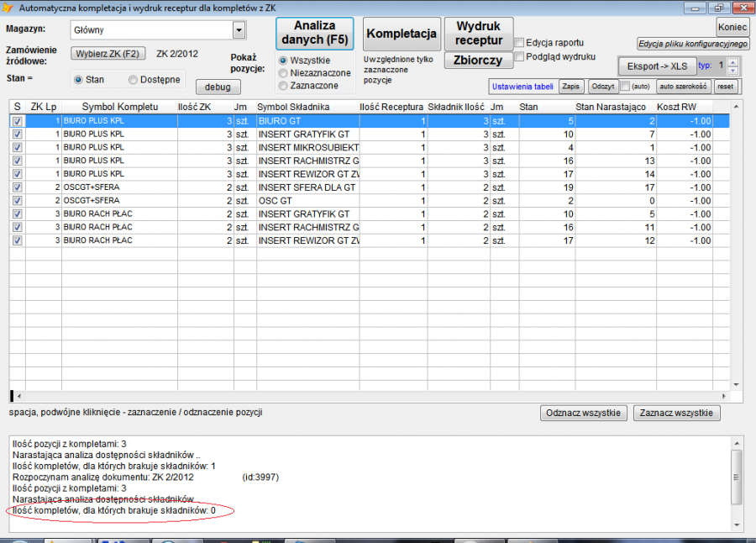Select the Dostępne radio button
Image resolution: width=756 pixels, height=543 pixels.
[x=133, y=80]
